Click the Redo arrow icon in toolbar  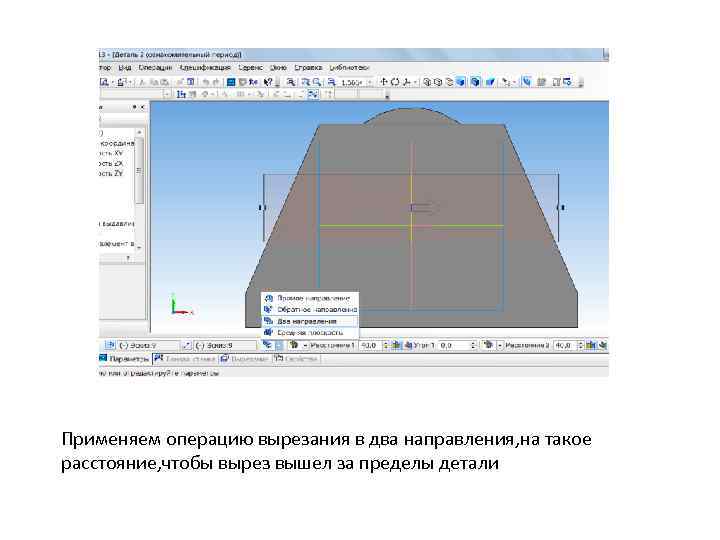[x=216, y=82]
